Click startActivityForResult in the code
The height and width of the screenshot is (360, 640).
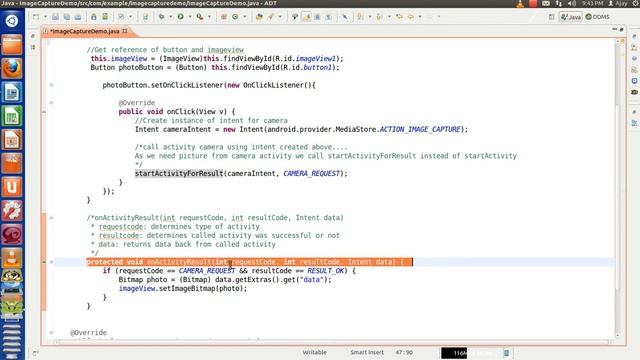pos(179,173)
